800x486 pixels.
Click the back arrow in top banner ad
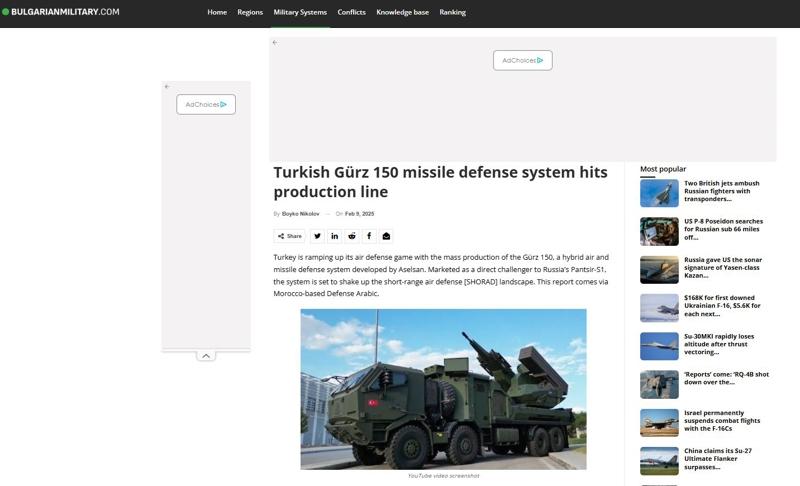point(275,43)
